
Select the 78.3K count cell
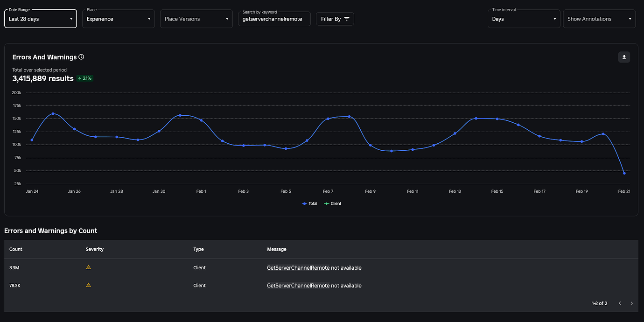click(x=15, y=286)
